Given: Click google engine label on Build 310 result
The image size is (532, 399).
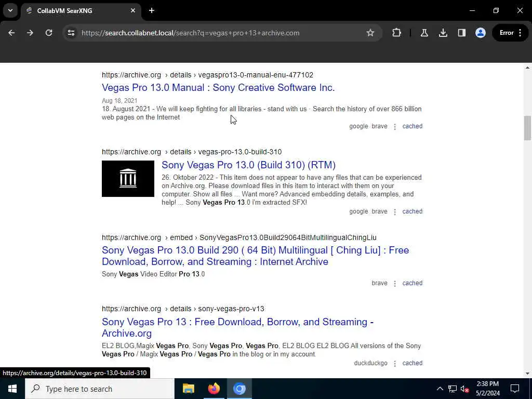Looking at the screenshot, I should point(358,211).
